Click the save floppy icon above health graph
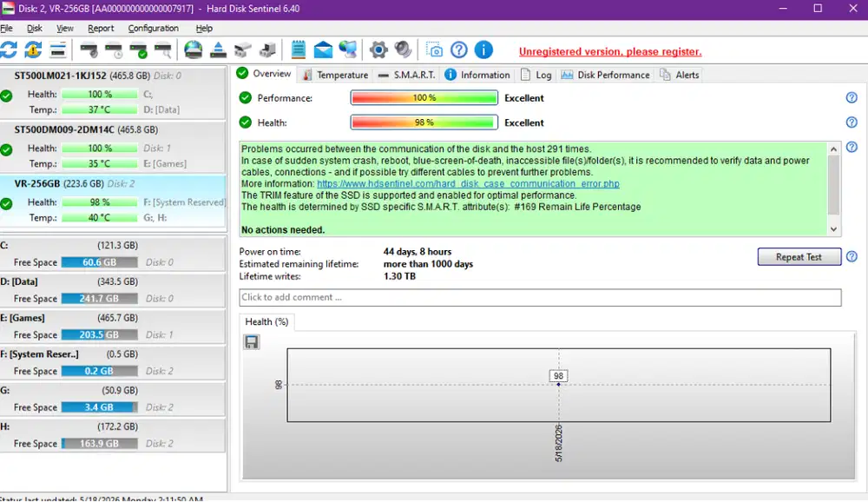The height and width of the screenshot is (502, 868). click(252, 342)
